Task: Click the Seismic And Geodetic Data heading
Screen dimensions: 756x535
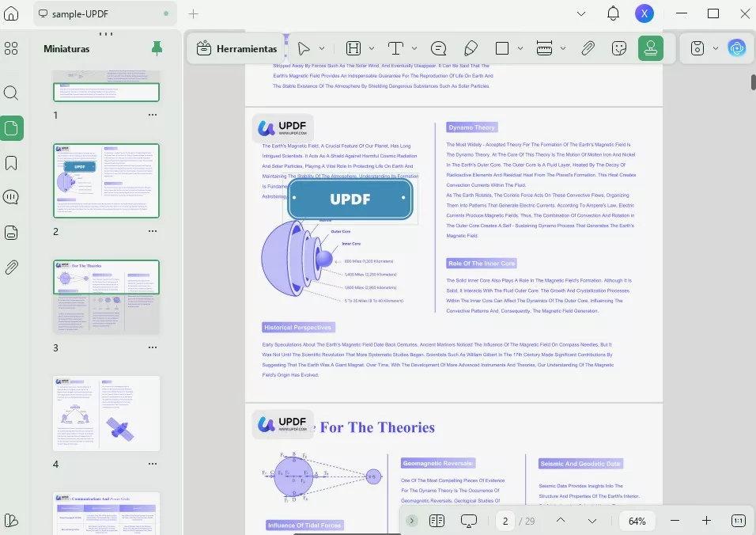Action: tap(580, 464)
